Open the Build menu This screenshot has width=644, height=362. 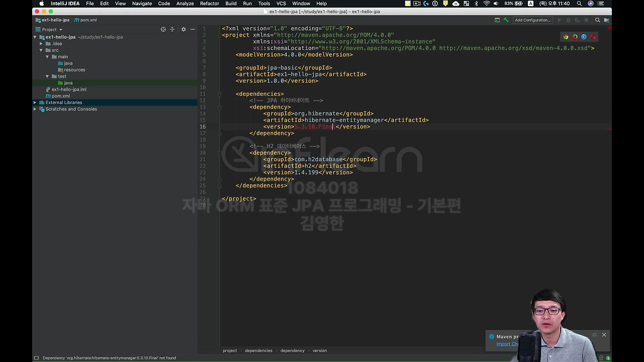[x=231, y=4]
